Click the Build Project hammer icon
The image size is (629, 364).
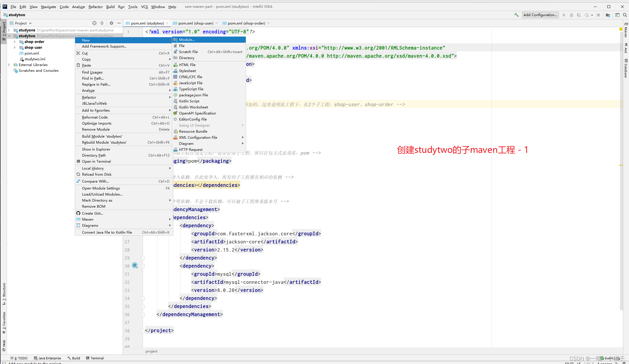tap(516, 15)
